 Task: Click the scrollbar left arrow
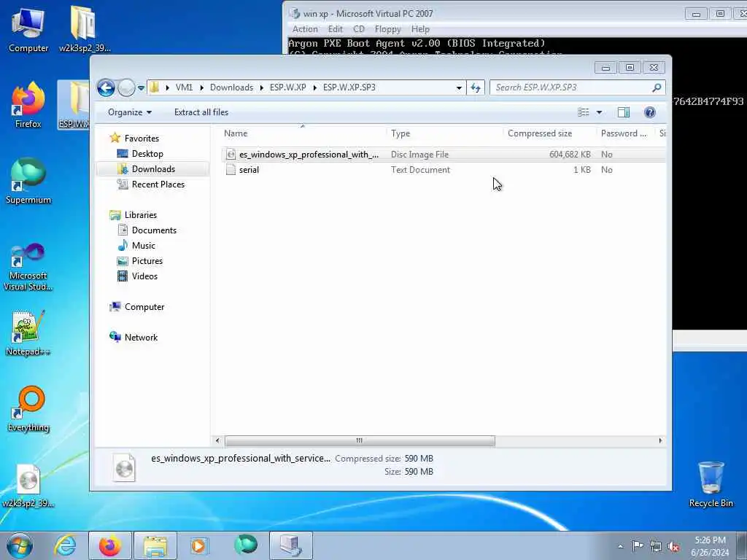click(217, 441)
